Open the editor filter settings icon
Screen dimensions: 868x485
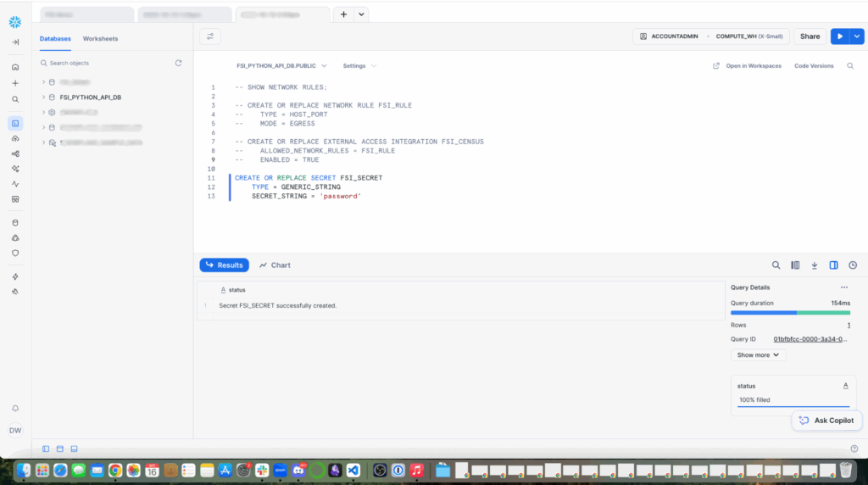[210, 36]
